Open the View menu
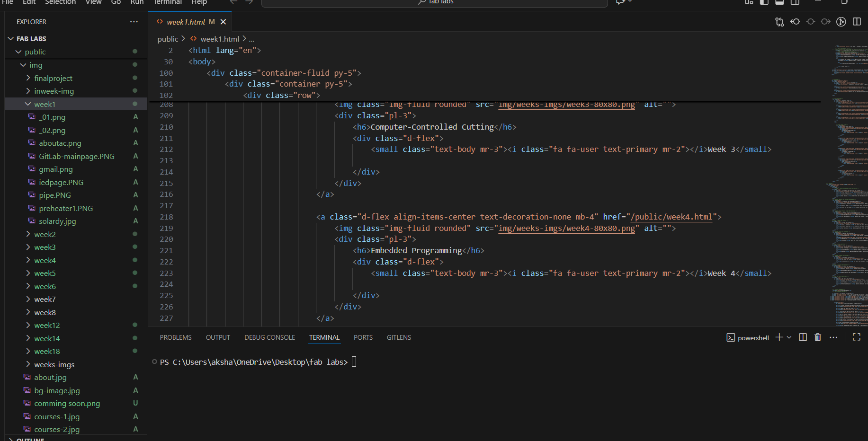Image resolution: width=868 pixels, height=441 pixels. pyautogui.click(x=93, y=2)
